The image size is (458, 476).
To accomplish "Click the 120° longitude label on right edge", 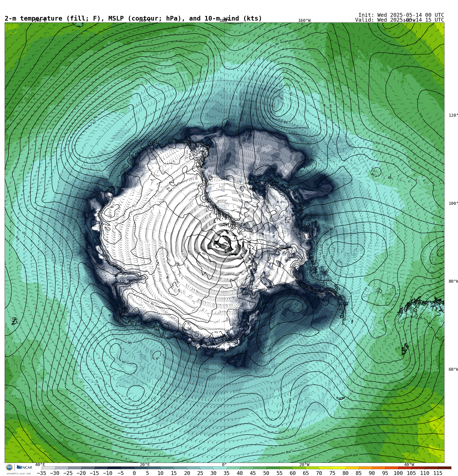I will (453, 115).
